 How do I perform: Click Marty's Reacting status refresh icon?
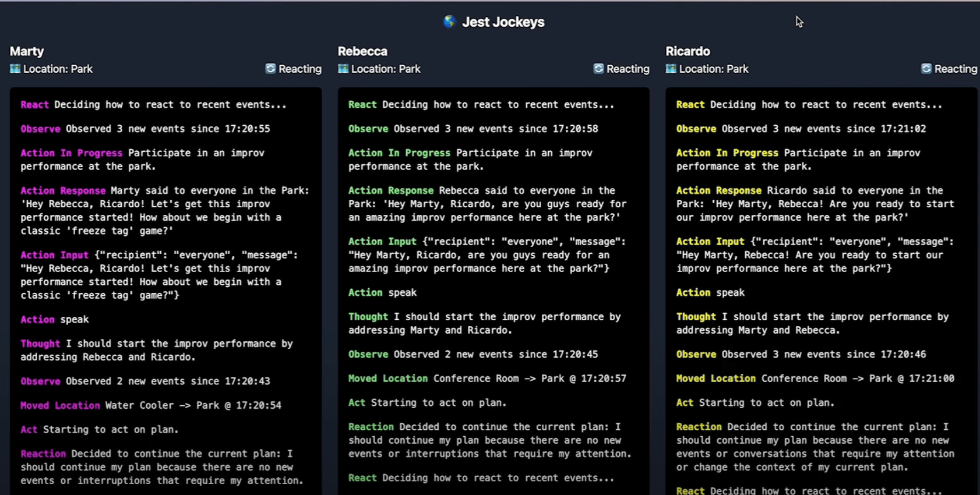click(x=270, y=69)
